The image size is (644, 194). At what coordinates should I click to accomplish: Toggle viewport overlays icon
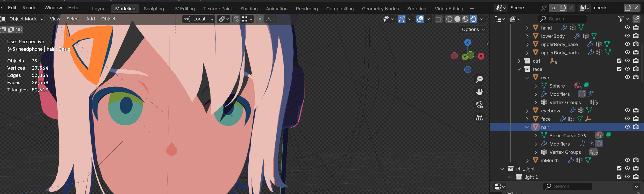click(420, 19)
